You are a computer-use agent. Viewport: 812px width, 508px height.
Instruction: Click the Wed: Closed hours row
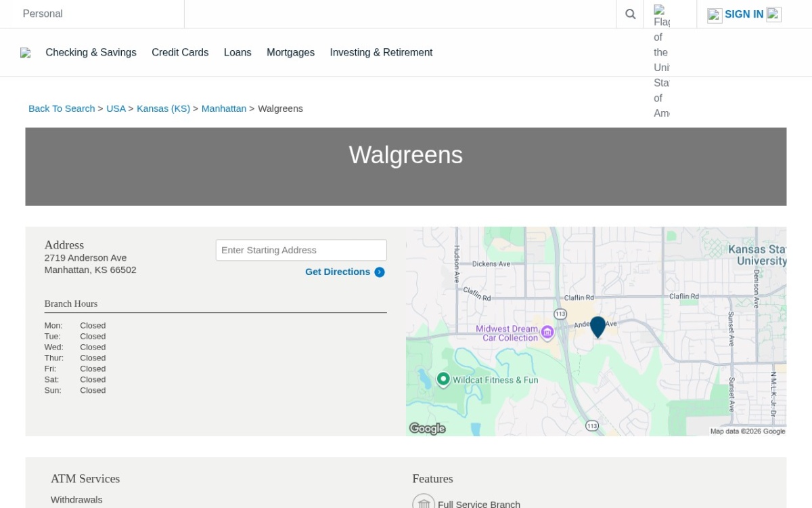point(75,347)
